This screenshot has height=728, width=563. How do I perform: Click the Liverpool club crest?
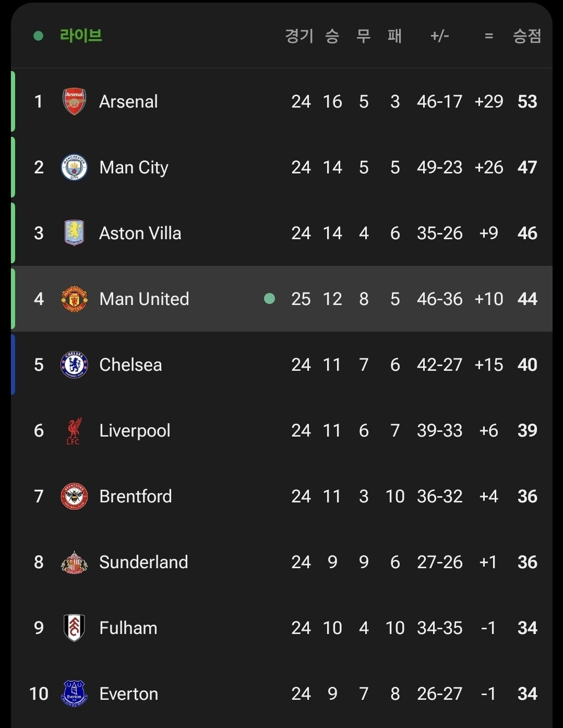click(74, 430)
